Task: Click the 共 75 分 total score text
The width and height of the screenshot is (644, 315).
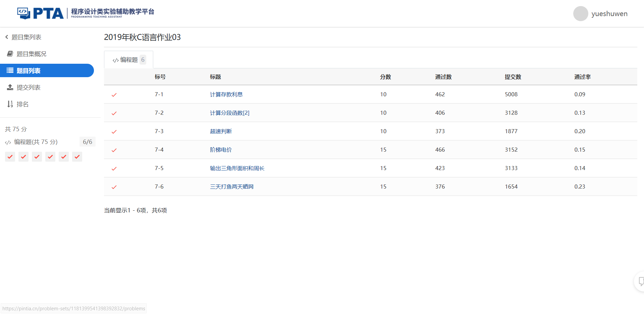Action: [16, 129]
